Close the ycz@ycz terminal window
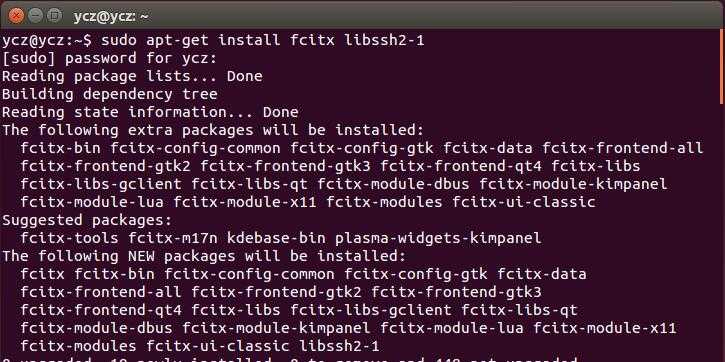This screenshot has width=725, height=362. [x=16, y=16]
